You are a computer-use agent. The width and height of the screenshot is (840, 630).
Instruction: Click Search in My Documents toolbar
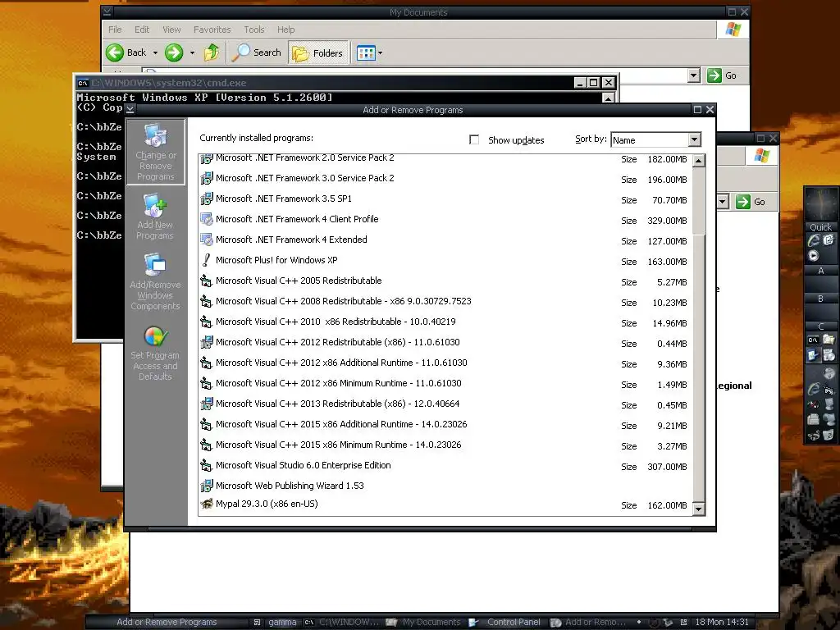tap(258, 52)
